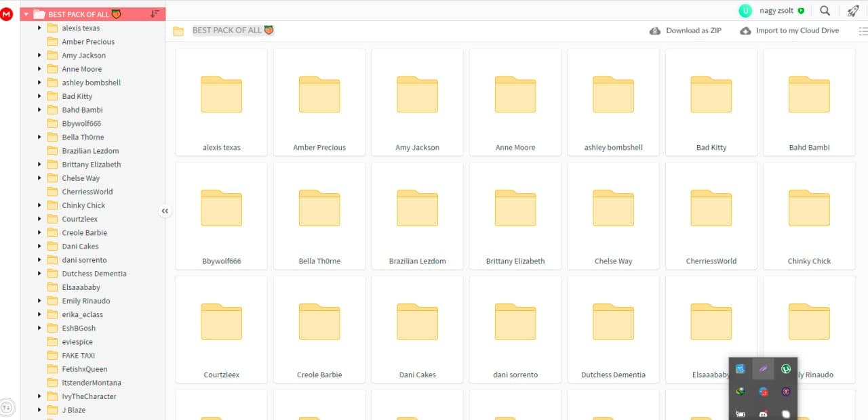The image size is (868, 420).
Task: Select the Brazilian Lezdom folder tile
Action: pyautogui.click(x=417, y=217)
